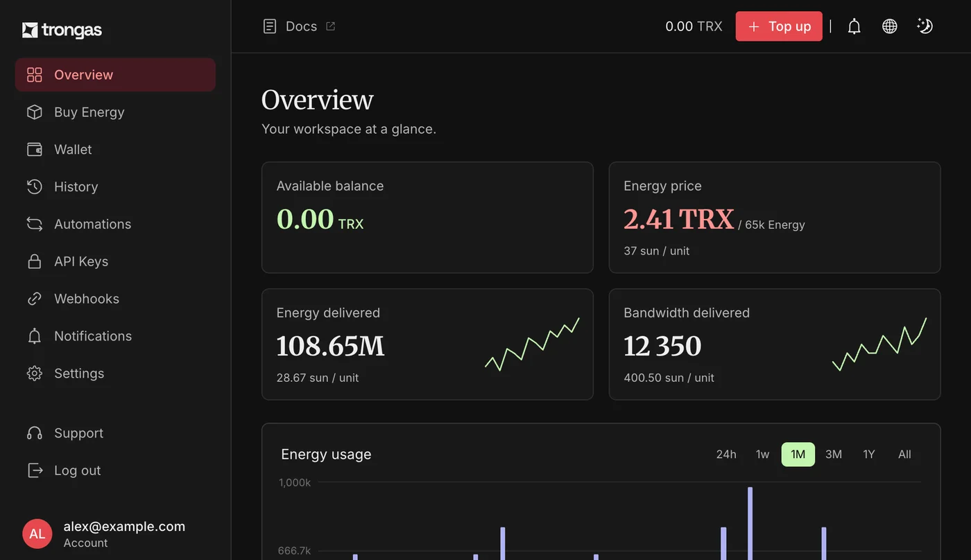The height and width of the screenshot is (560, 971).
Task: Open the History page
Action: [x=76, y=187]
